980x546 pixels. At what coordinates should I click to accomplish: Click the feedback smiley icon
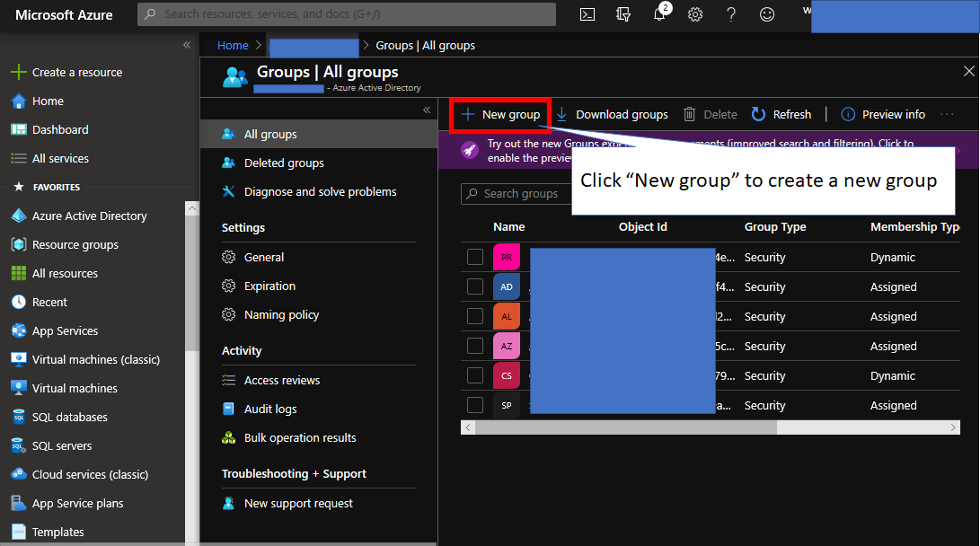pyautogui.click(x=767, y=13)
